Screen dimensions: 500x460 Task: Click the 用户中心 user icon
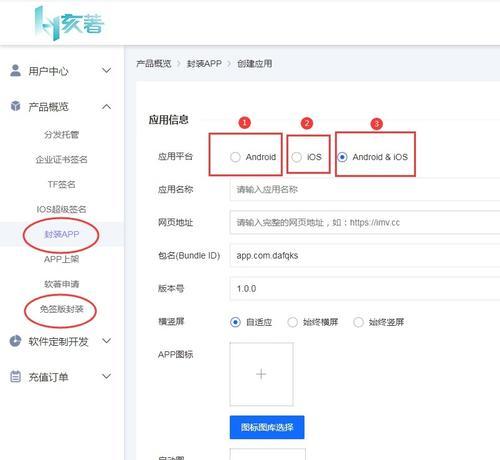click(x=15, y=71)
